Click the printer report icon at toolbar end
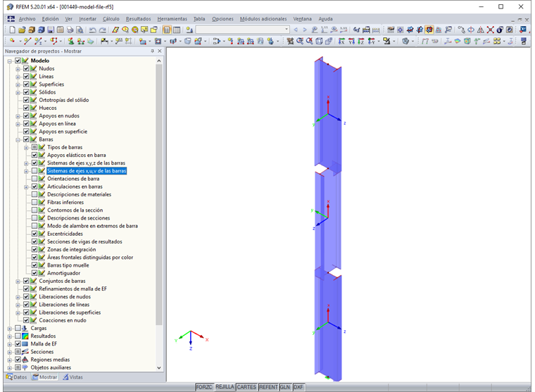 pos(524,42)
